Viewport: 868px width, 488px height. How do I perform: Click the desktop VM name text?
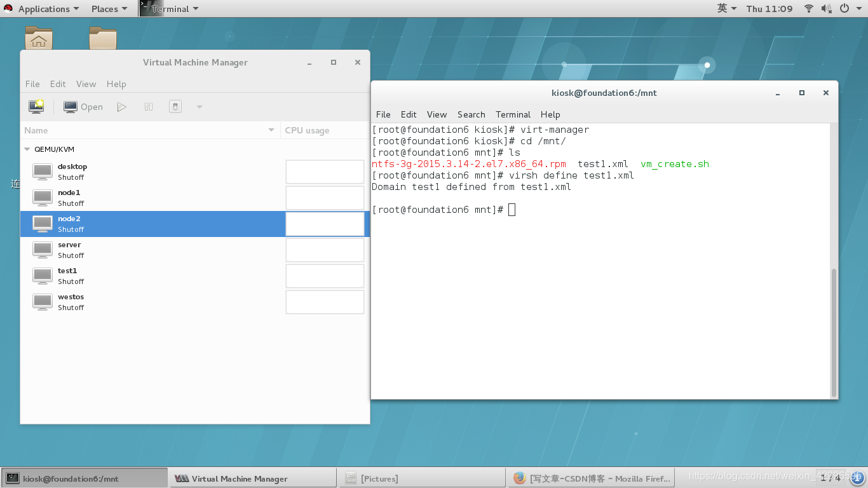pyautogui.click(x=72, y=166)
